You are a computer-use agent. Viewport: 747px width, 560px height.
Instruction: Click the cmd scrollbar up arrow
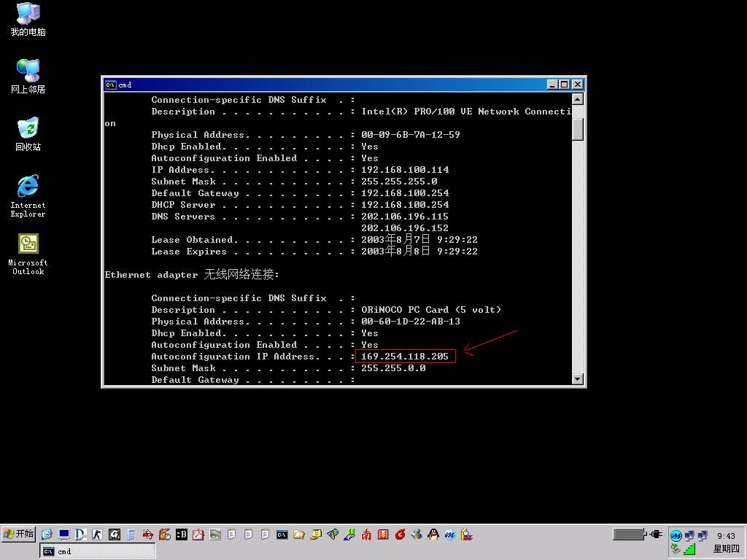[578, 99]
